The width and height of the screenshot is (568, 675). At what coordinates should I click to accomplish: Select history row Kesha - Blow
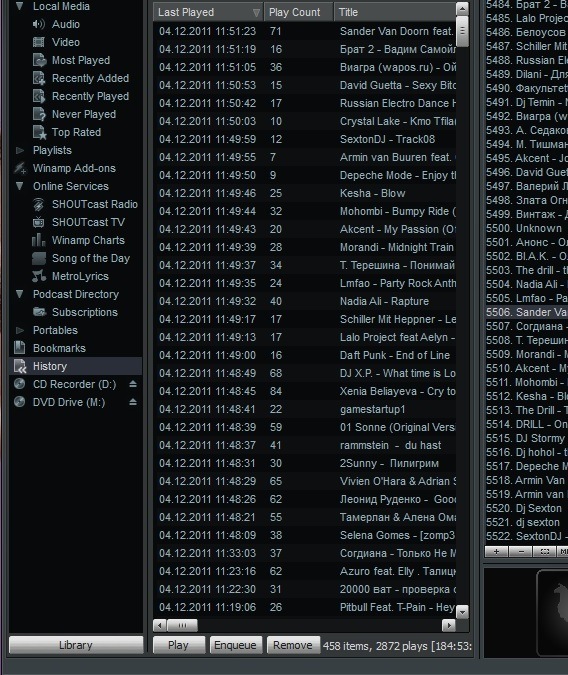pyautogui.click(x=305, y=193)
